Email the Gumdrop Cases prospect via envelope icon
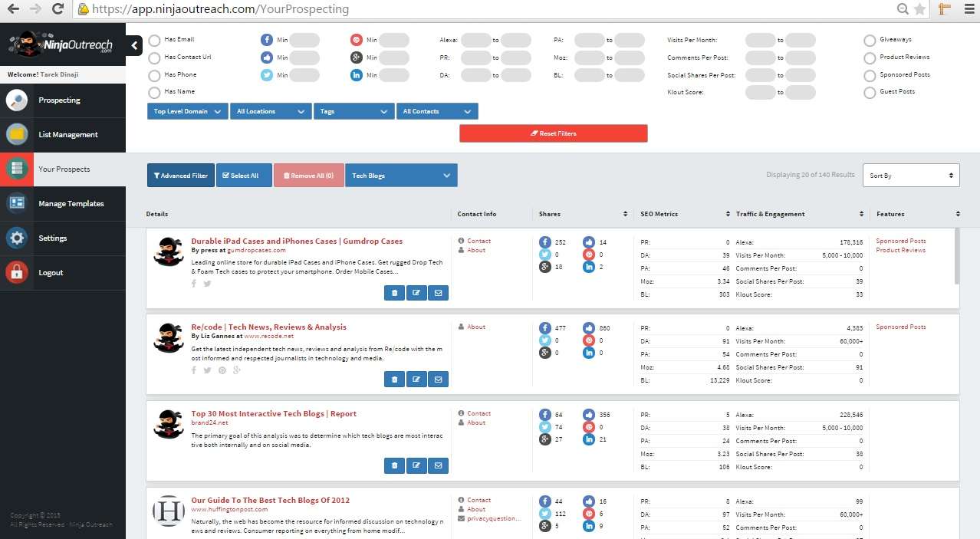This screenshot has width=980, height=539. click(438, 293)
